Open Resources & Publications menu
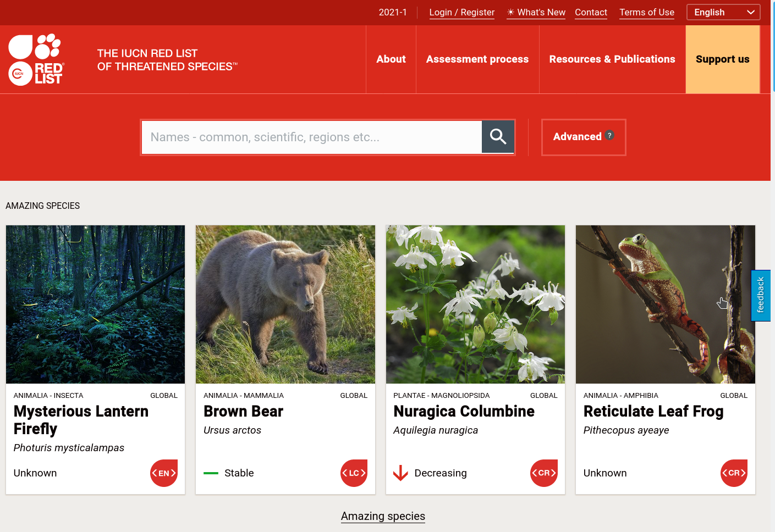775x532 pixels. 612,59
